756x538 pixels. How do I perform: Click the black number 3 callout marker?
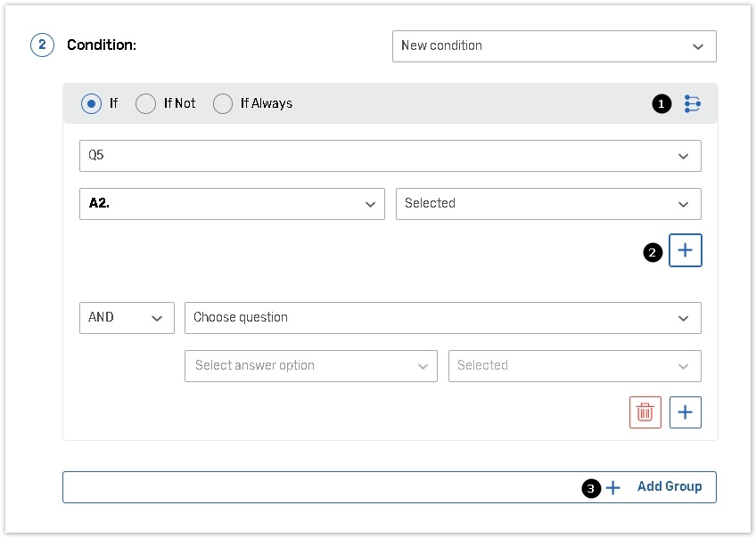point(590,488)
